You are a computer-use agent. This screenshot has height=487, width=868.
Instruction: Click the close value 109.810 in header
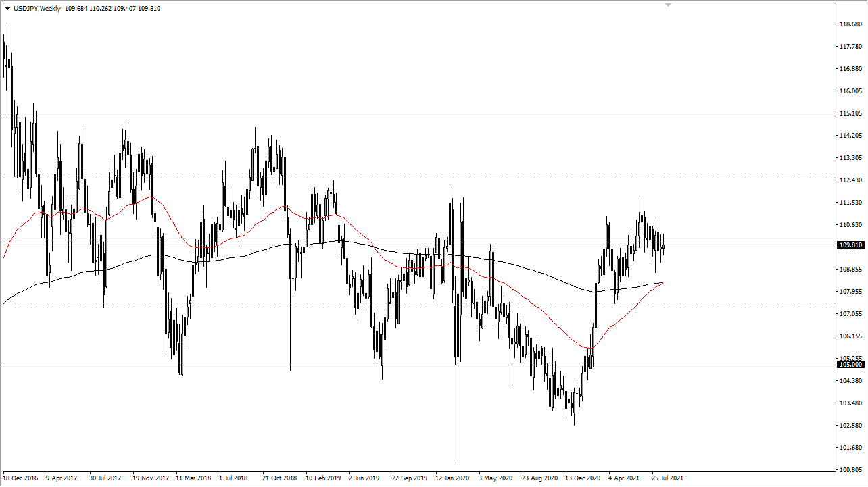tap(149, 8)
